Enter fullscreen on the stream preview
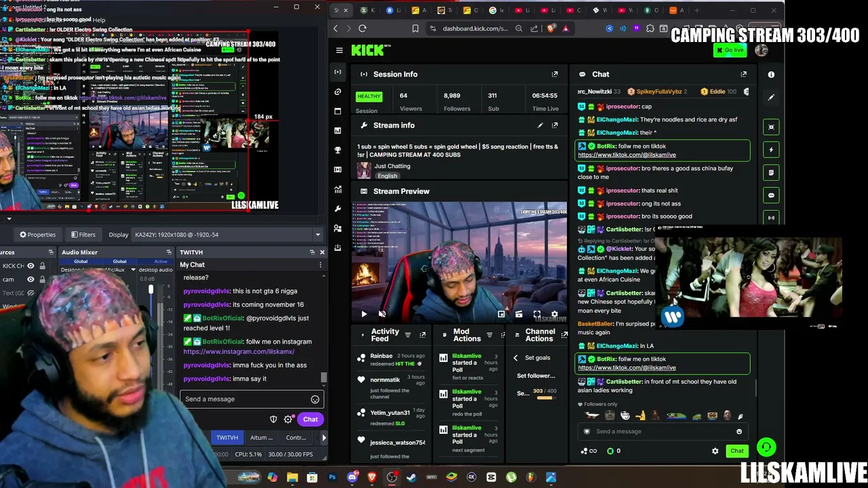The image size is (868, 488). pyautogui.click(x=536, y=314)
